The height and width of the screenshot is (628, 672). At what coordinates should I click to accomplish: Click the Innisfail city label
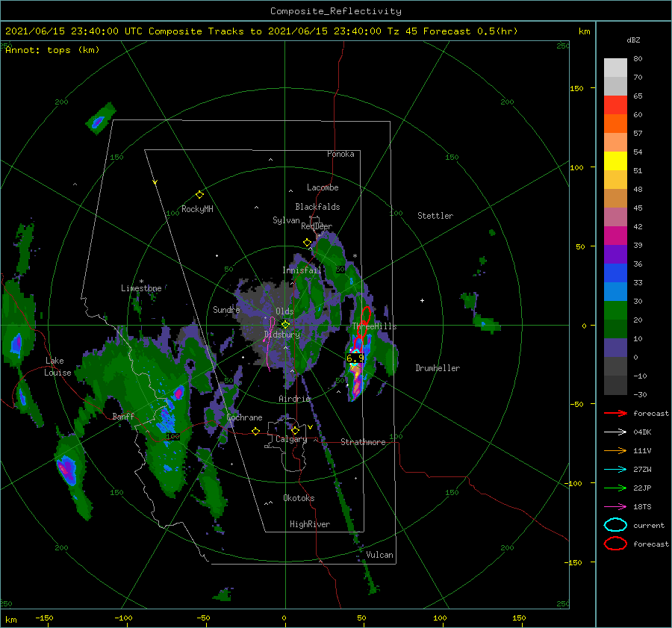(x=302, y=270)
